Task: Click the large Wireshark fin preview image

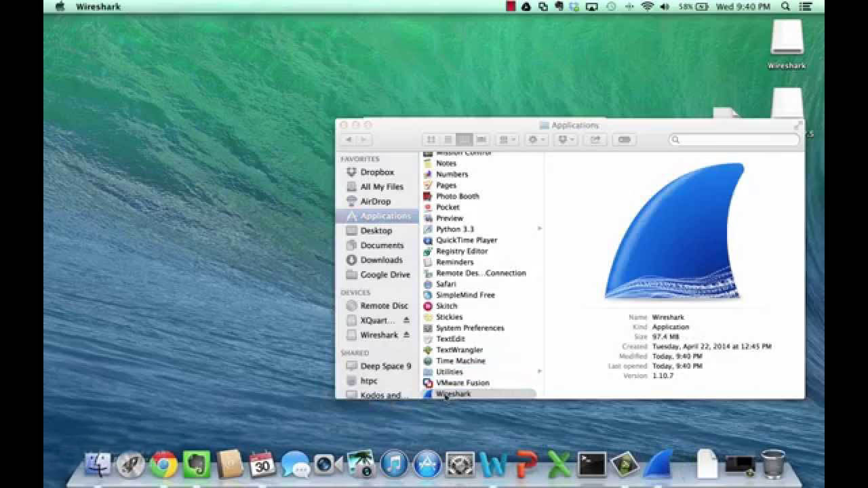Action: click(x=674, y=231)
